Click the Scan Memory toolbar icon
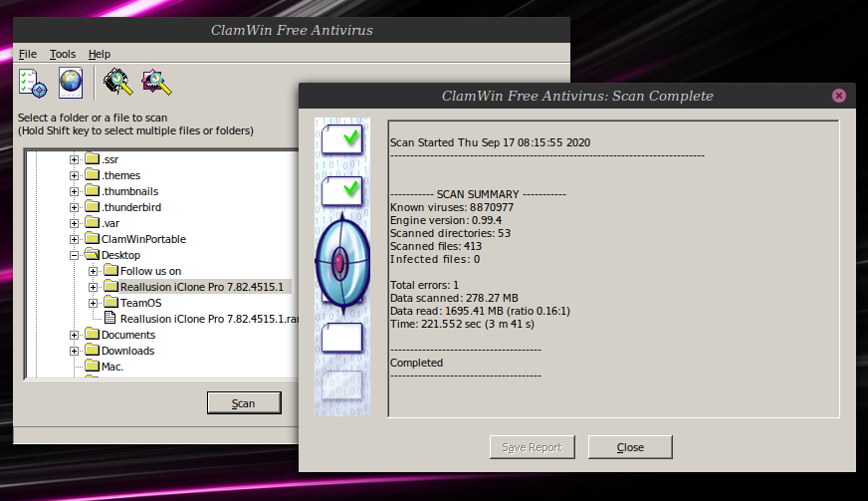The image size is (868, 501). [118, 82]
